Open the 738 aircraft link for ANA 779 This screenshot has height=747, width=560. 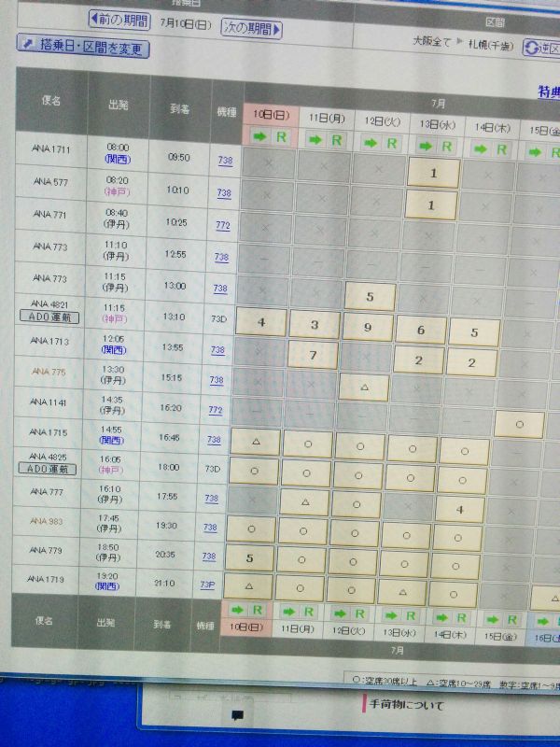[208, 556]
